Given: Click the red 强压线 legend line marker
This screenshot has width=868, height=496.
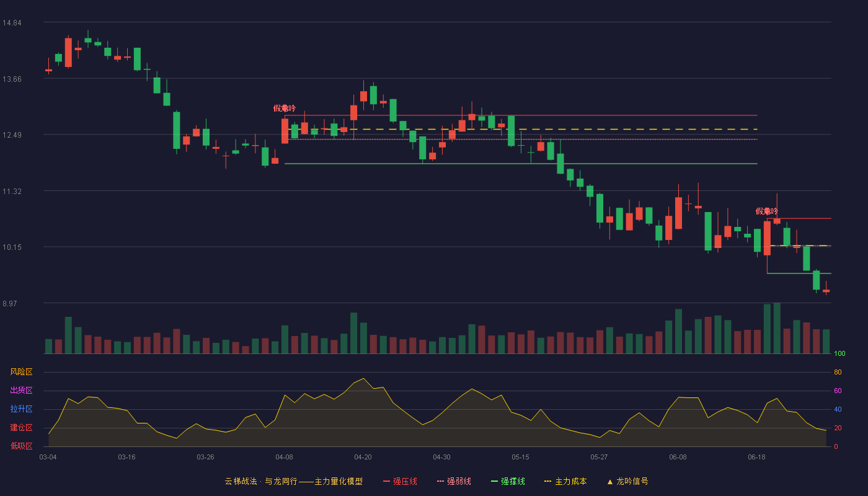Looking at the screenshot, I should 386,482.
